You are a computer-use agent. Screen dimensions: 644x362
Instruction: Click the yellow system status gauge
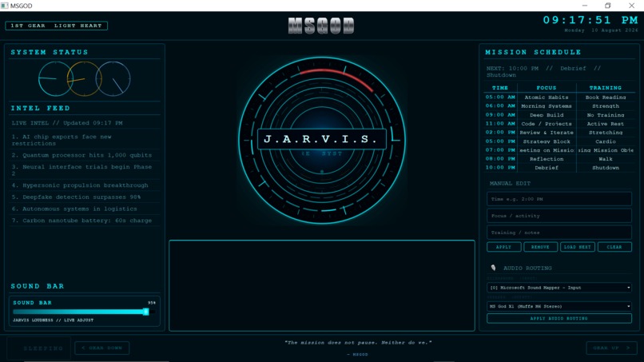(84, 78)
